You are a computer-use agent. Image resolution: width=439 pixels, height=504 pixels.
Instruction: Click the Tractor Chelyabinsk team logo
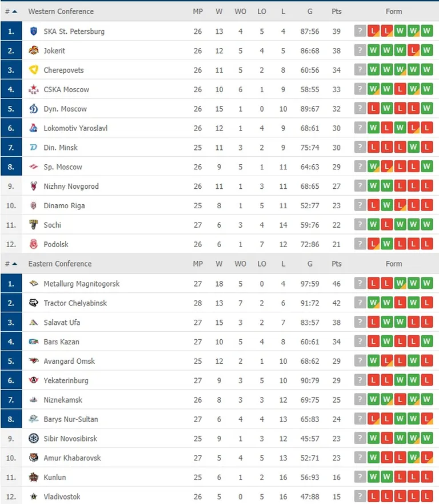click(33, 303)
